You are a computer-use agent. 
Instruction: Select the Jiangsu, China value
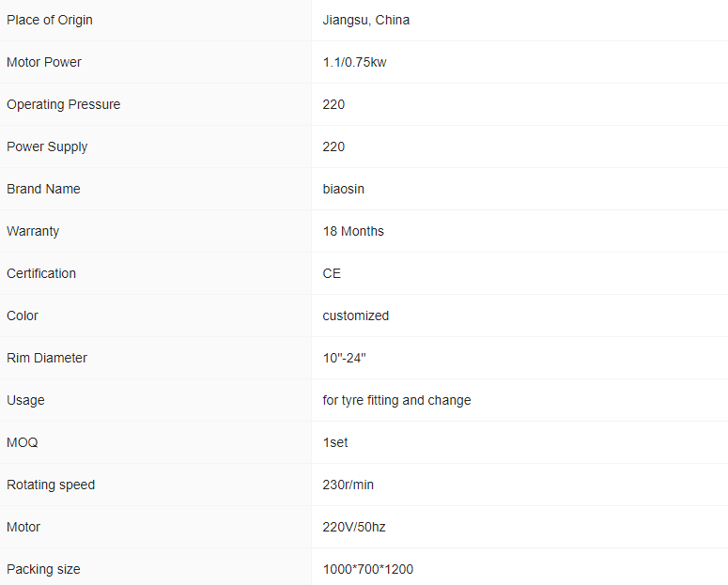365,20
